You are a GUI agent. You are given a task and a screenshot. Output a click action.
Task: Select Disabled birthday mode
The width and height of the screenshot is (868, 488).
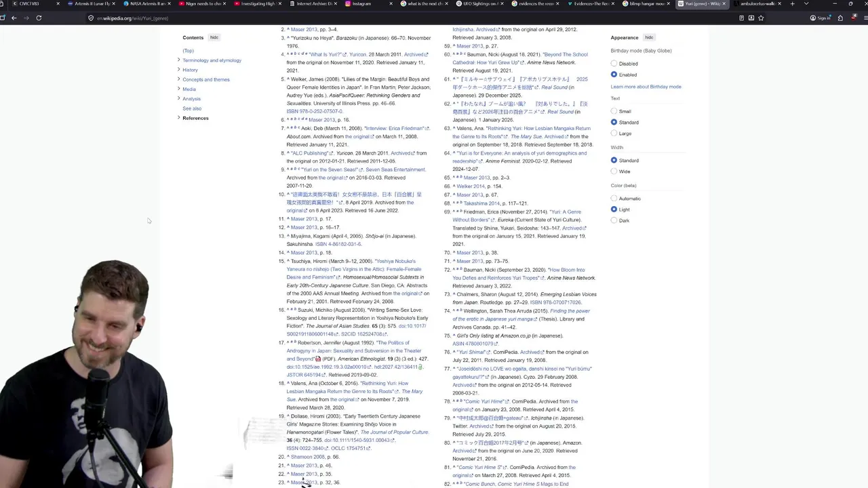tap(614, 64)
